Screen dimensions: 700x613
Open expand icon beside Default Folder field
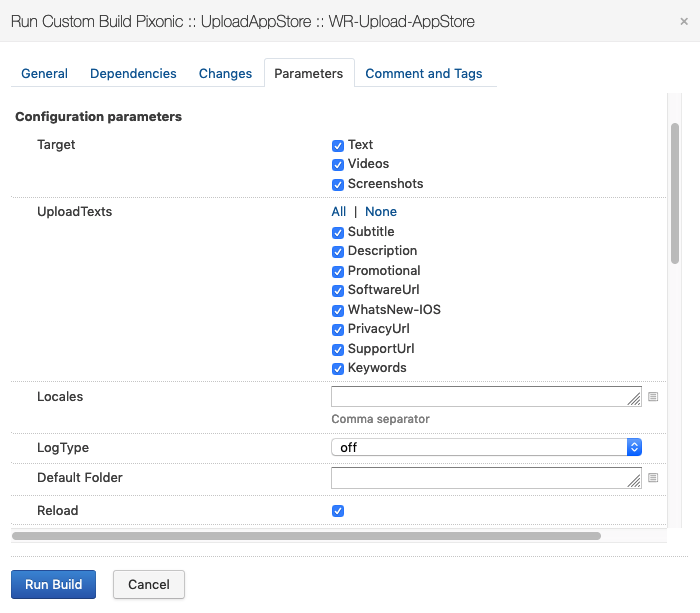[x=653, y=478]
